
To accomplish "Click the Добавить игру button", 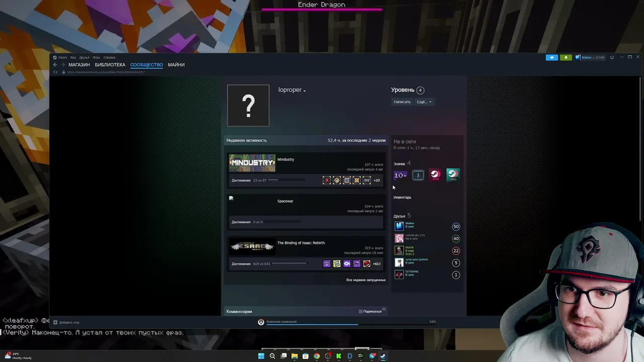I will click(x=66, y=322).
